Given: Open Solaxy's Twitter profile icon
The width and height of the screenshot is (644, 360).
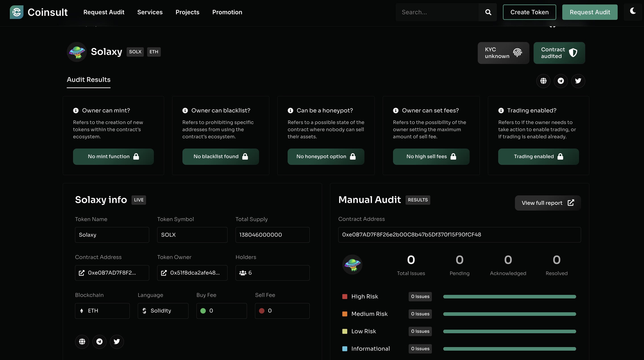Looking at the screenshot, I should 578,81.
